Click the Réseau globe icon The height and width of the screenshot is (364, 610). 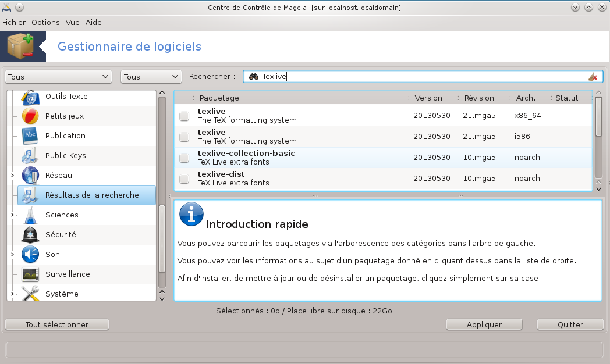30,176
